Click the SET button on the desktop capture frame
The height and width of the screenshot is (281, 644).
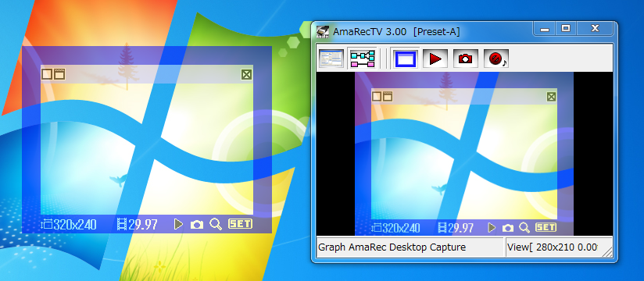(240, 223)
